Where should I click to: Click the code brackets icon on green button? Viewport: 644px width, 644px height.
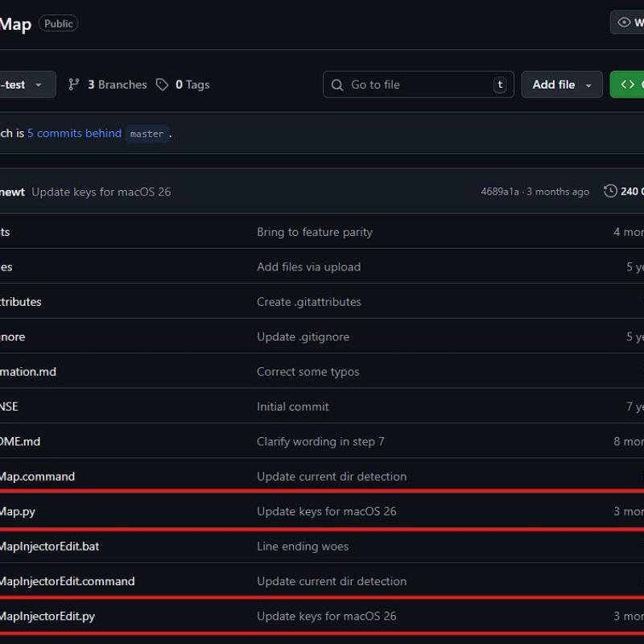627,85
